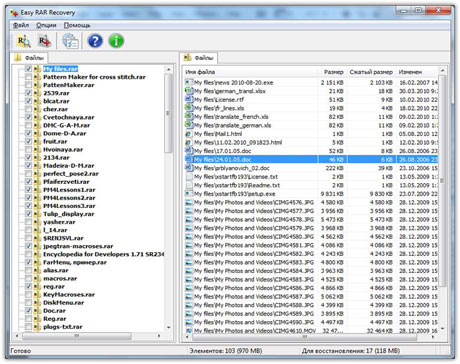
Task: Sort by Изменен column header
Action: [x=417, y=72]
